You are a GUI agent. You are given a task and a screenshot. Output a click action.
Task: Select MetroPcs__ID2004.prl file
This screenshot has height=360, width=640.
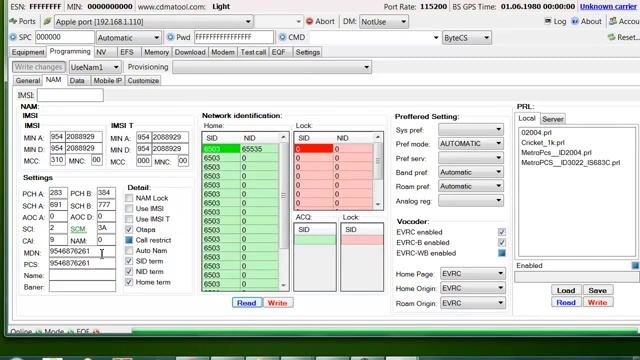(x=556, y=153)
